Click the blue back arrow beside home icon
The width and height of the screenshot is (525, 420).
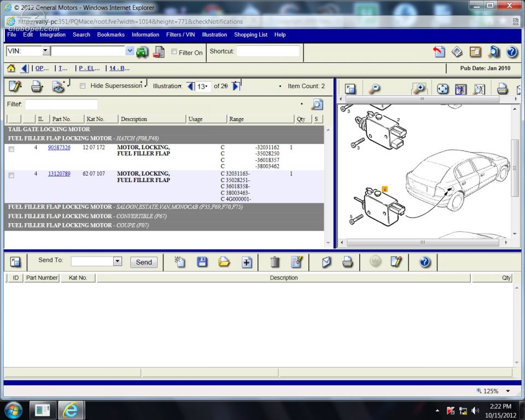click(25, 68)
